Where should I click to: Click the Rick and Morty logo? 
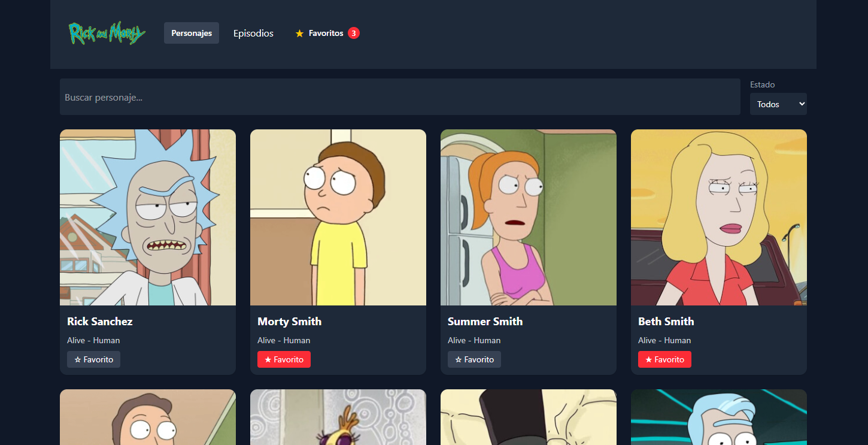click(x=107, y=34)
